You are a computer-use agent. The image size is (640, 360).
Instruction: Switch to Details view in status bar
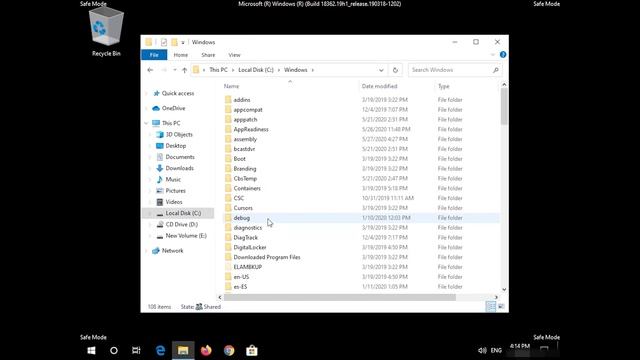[491, 307]
